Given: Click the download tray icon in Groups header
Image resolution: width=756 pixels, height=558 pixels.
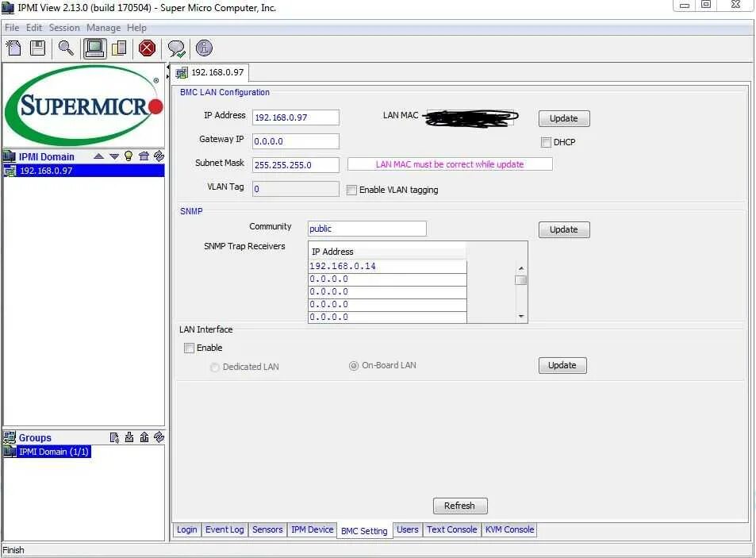Looking at the screenshot, I should click(x=129, y=437).
